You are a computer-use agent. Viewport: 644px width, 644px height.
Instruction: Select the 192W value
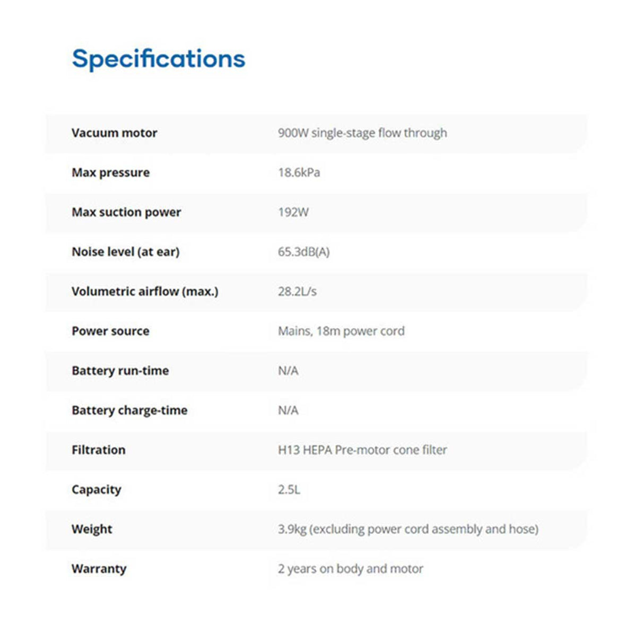tap(293, 212)
